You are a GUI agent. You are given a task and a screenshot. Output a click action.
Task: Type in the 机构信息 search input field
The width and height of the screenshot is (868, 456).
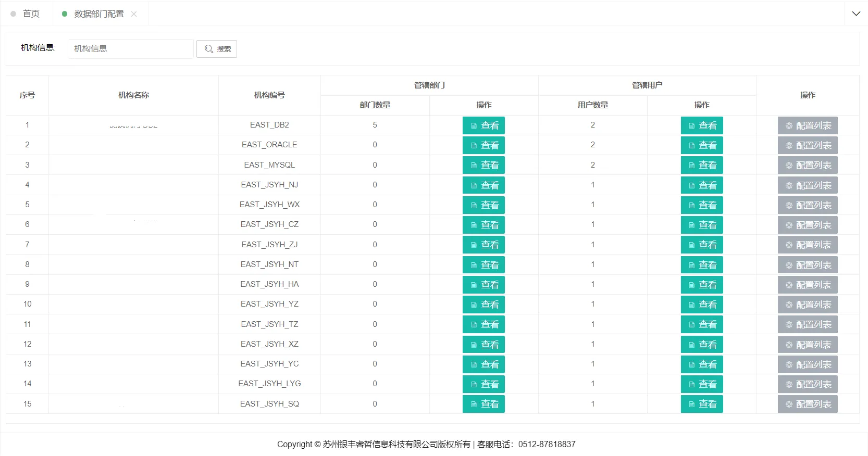point(130,49)
